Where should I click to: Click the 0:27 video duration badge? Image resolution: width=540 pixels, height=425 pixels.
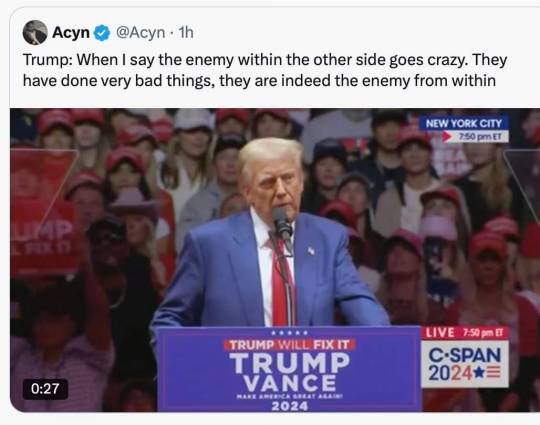pos(45,389)
